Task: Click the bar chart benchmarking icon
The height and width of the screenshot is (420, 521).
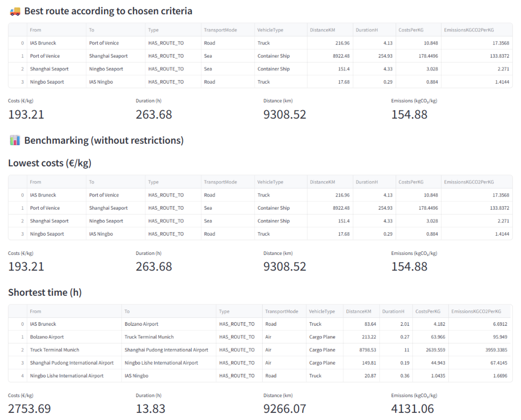Action: click(15, 140)
